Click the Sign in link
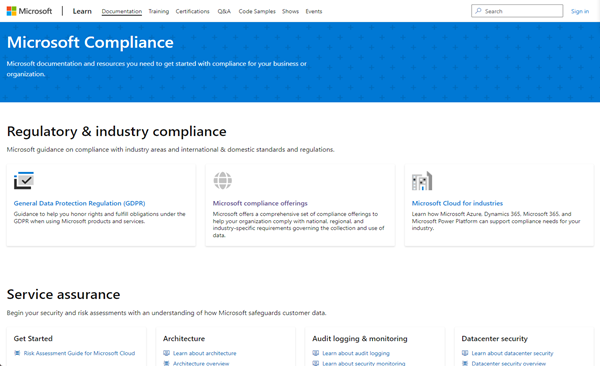Screen dimensions: 600x366 pos(580,11)
